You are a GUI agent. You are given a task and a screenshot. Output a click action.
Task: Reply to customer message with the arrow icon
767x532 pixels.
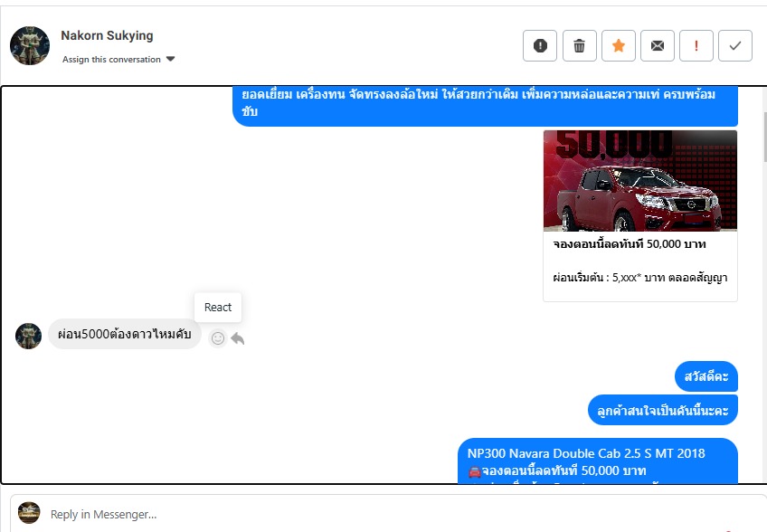[x=238, y=338]
